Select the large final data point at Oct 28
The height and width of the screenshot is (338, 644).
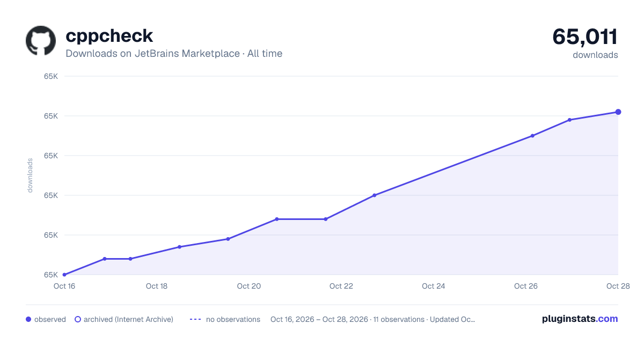point(618,112)
